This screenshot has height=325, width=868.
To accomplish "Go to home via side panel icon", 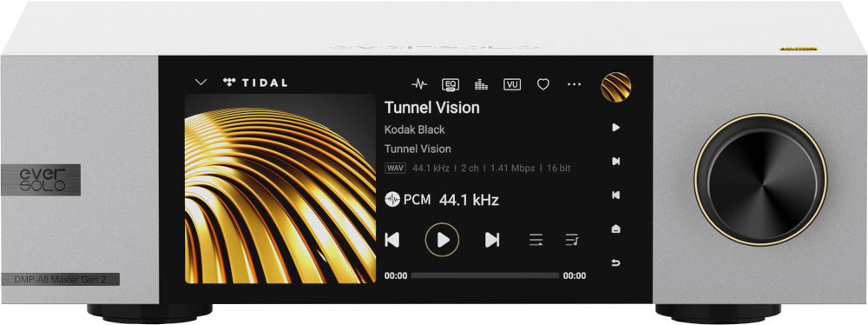I will 615,229.
